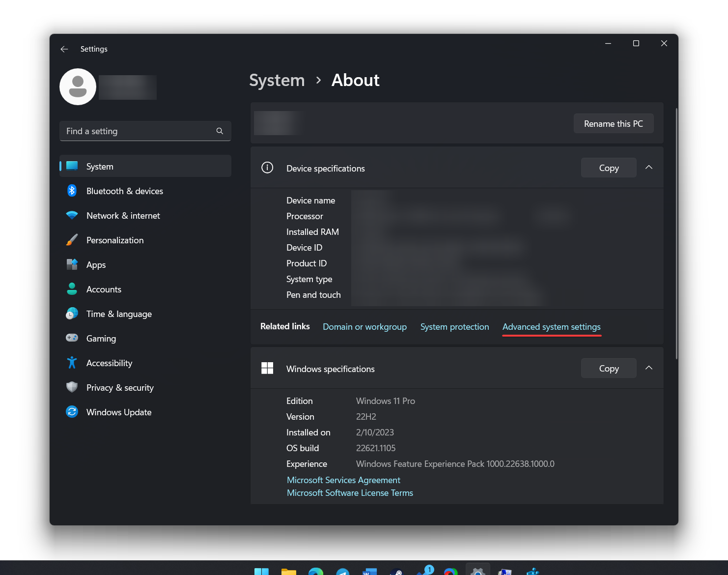Click the Processor label
The height and width of the screenshot is (575, 728).
click(x=305, y=216)
